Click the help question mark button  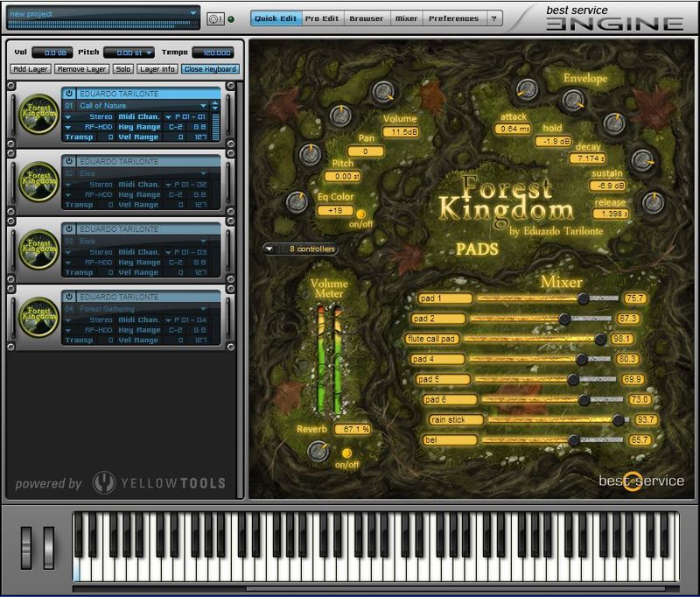[494, 18]
